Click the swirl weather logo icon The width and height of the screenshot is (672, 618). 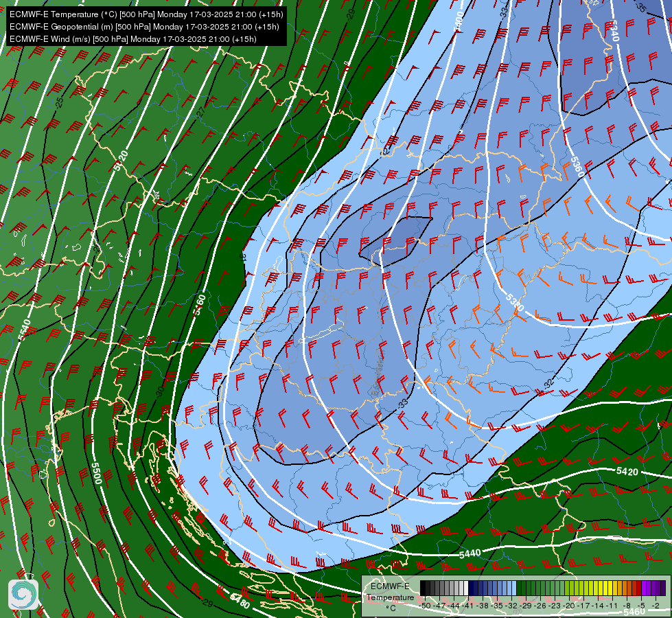pos(23,595)
